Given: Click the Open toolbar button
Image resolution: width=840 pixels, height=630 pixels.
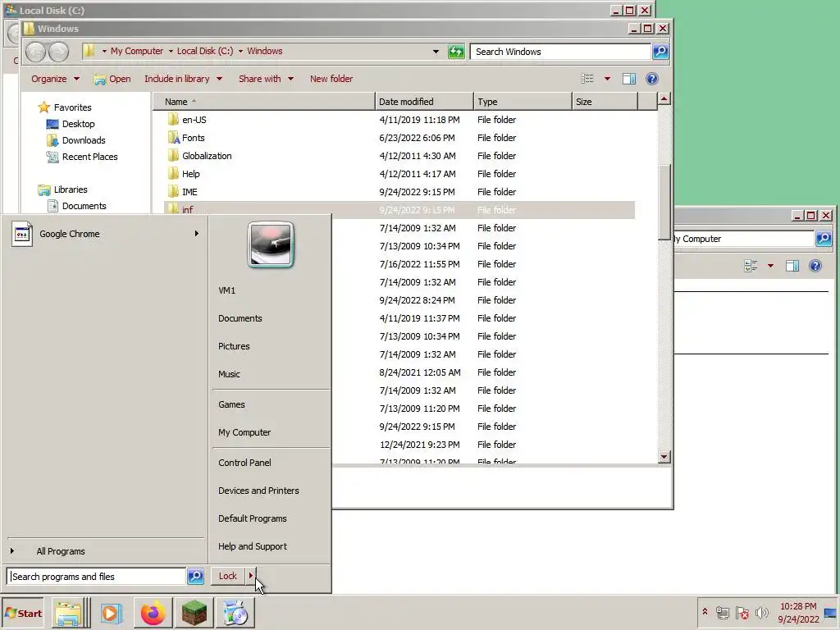Looking at the screenshot, I should (112, 79).
